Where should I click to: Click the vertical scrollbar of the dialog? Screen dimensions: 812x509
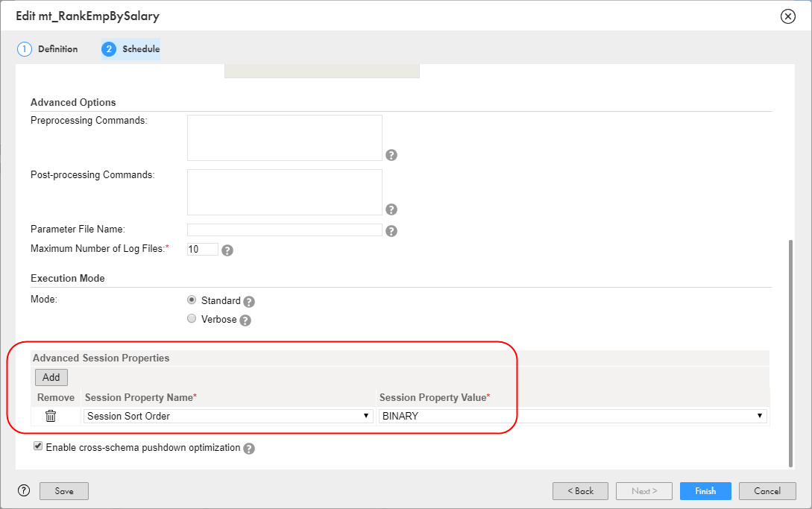(790, 353)
